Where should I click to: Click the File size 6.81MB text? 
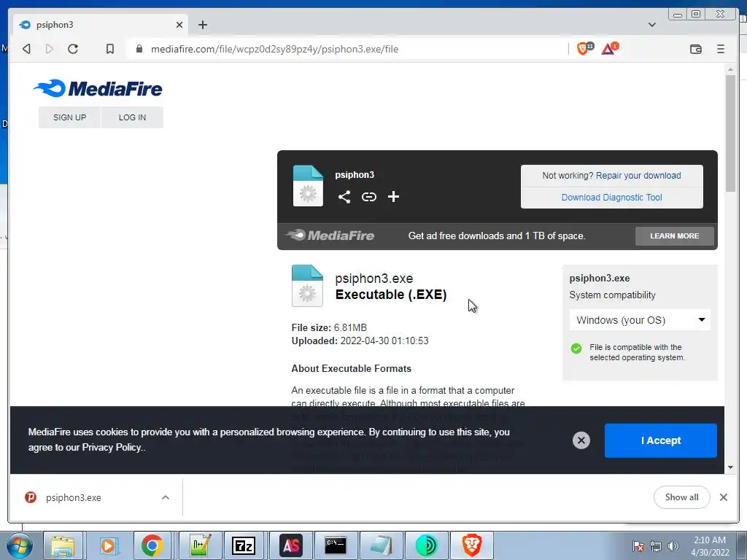pyautogui.click(x=329, y=327)
